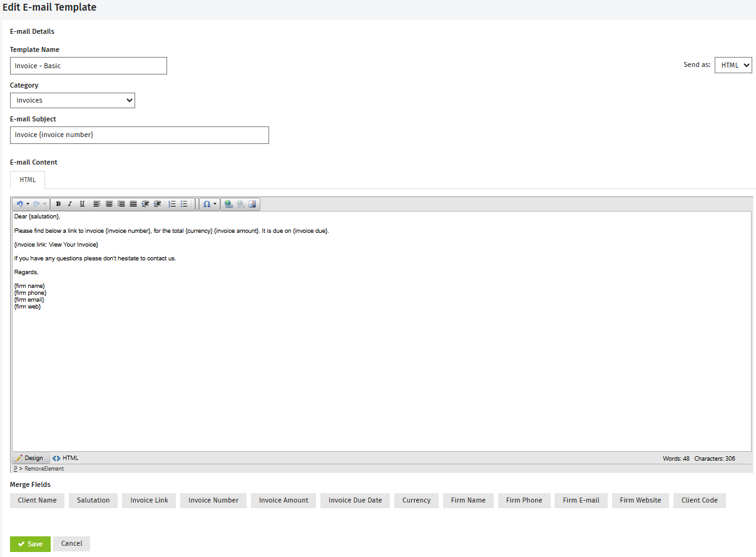This screenshot has width=756, height=557.
Task: Click the remove link icon
Action: tap(240, 204)
